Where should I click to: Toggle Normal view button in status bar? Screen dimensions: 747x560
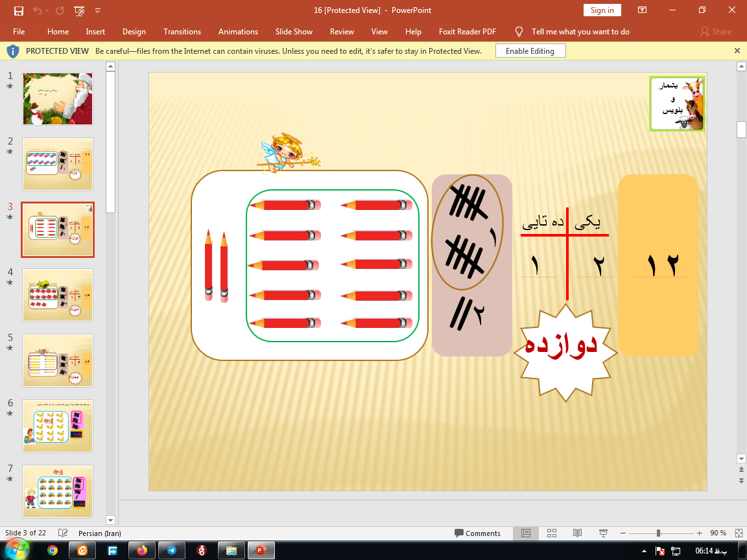(x=526, y=533)
